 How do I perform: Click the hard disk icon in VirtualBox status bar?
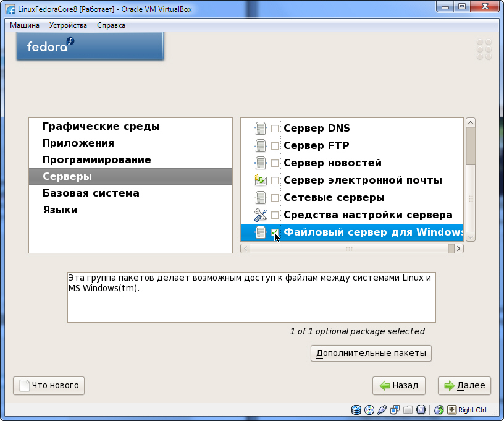[x=356, y=410]
